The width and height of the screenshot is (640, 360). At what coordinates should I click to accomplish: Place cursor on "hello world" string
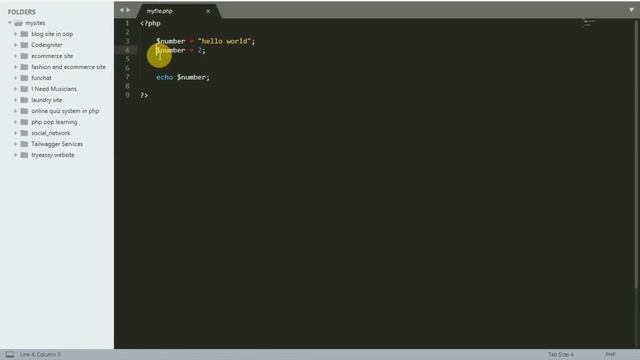pos(224,41)
